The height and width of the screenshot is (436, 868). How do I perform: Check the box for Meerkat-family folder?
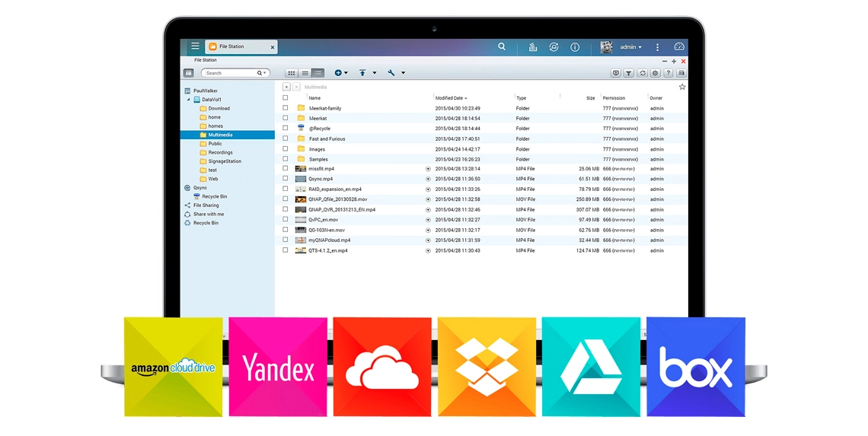285,108
